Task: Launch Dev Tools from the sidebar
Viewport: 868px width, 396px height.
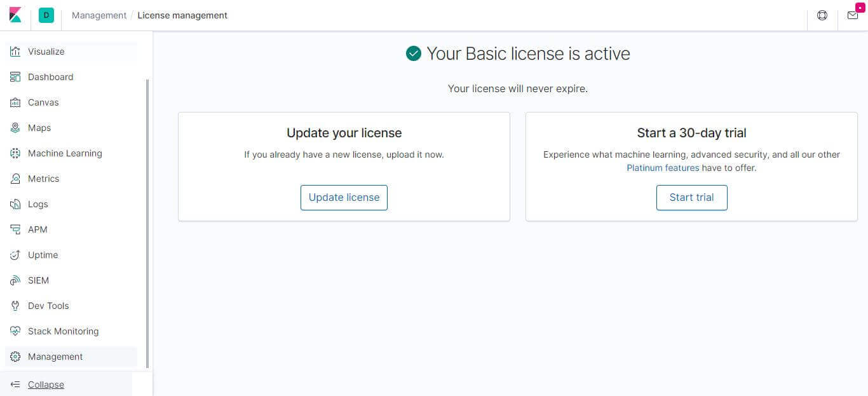Action: (x=48, y=306)
